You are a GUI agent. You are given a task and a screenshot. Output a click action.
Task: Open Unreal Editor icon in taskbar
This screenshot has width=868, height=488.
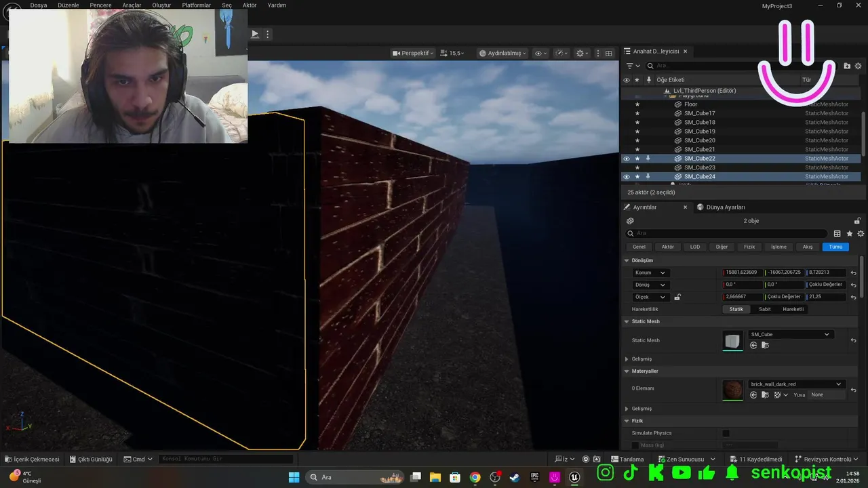click(x=574, y=477)
